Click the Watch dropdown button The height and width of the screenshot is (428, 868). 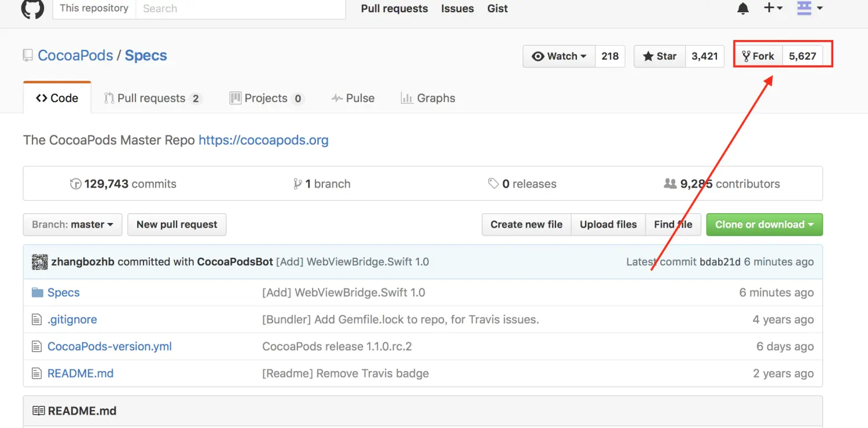click(x=559, y=56)
